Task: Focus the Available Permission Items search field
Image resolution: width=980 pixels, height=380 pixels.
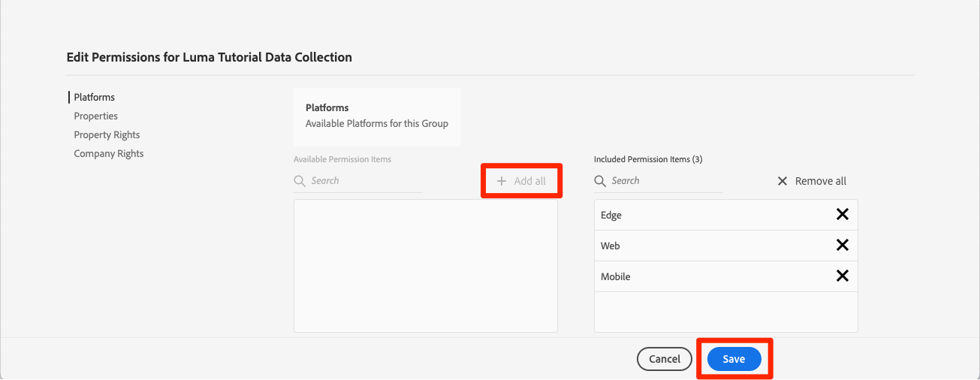Action: (x=364, y=181)
